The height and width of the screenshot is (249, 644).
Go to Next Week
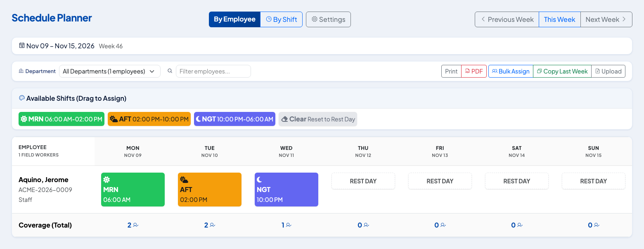[x=606, y=19]
